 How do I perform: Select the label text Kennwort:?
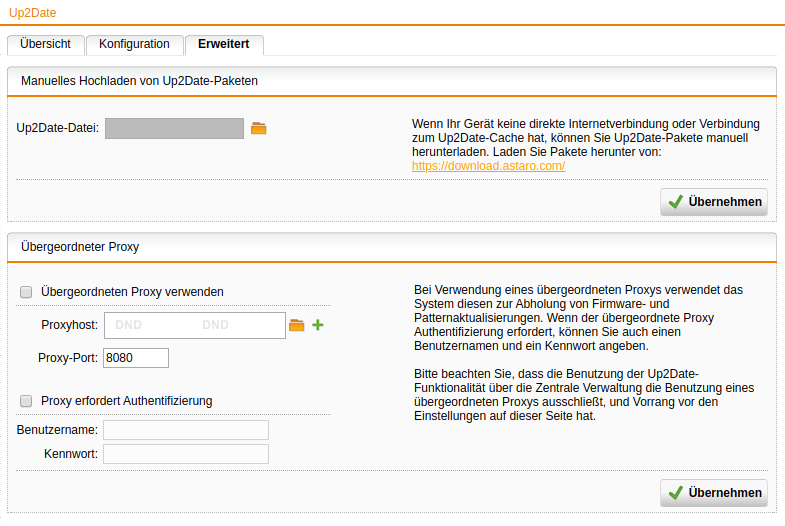pyautogui.click(x=71, y=454)
